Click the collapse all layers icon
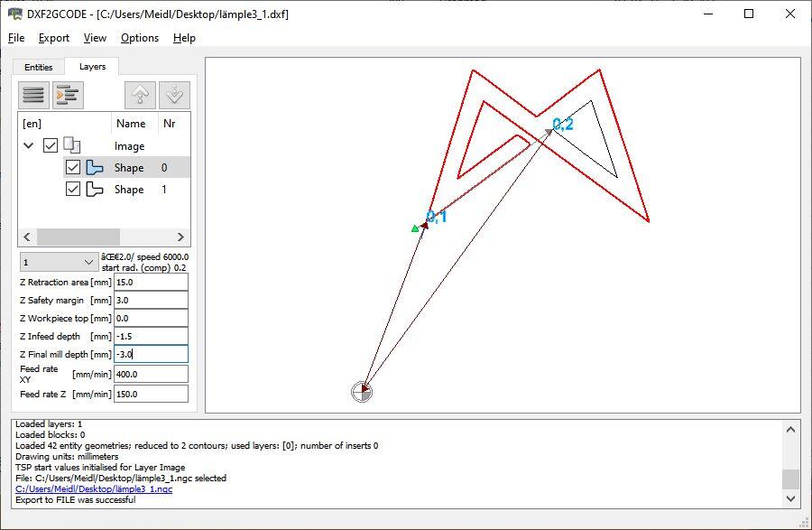Image resolution: width=812 pixels, height=530 pixels. (x=33, y=94)
